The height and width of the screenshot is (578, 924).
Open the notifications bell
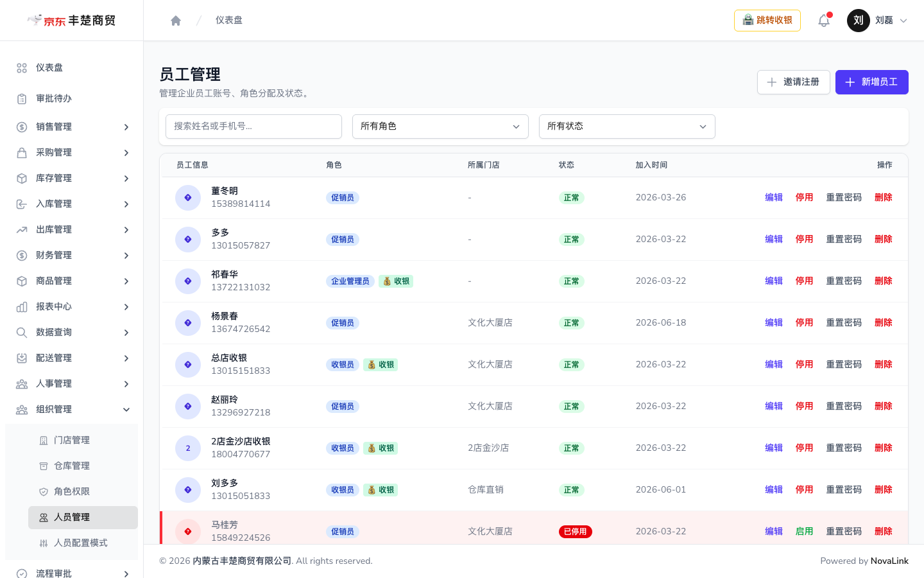824,21
